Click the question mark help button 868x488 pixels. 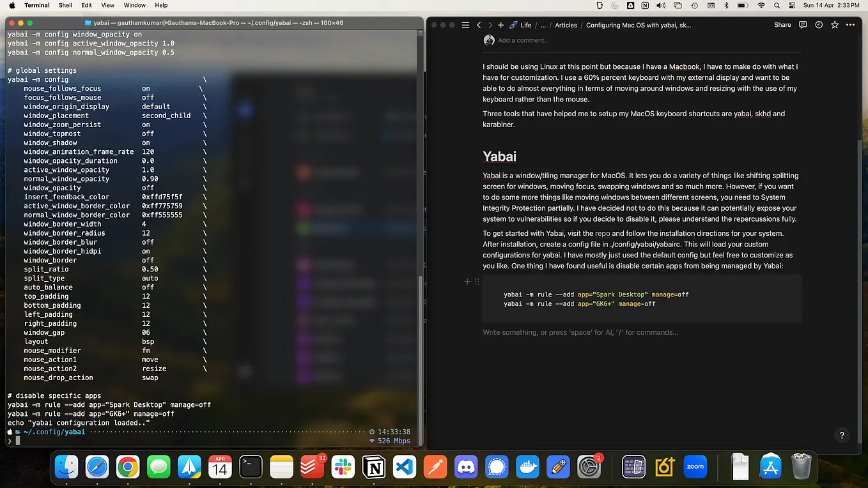click(842, 435)
